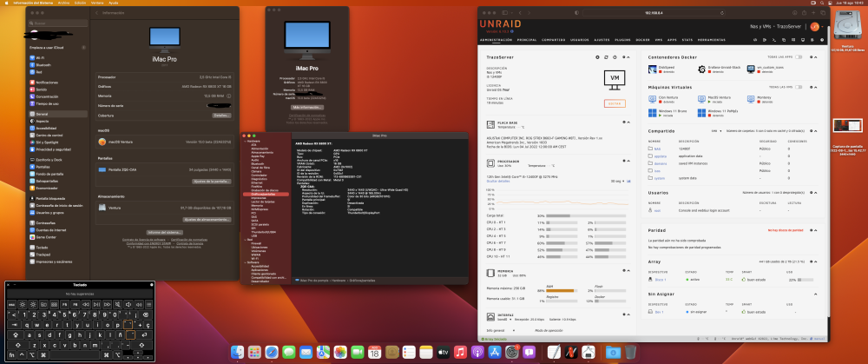Image resolution: width=868 pixels, height=364 pixels.
Task: Click Ocultar detalles link in Procesador
Action: point(497,182)
